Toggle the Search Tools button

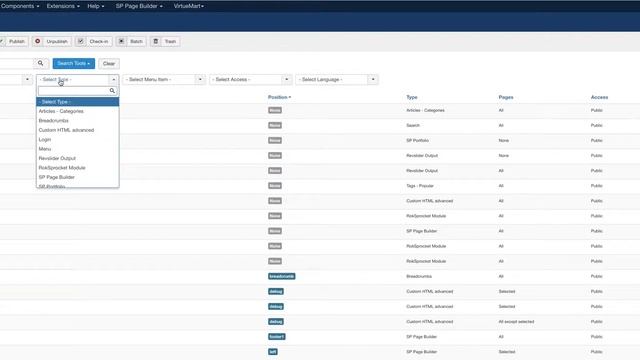[x=73, y=63]
